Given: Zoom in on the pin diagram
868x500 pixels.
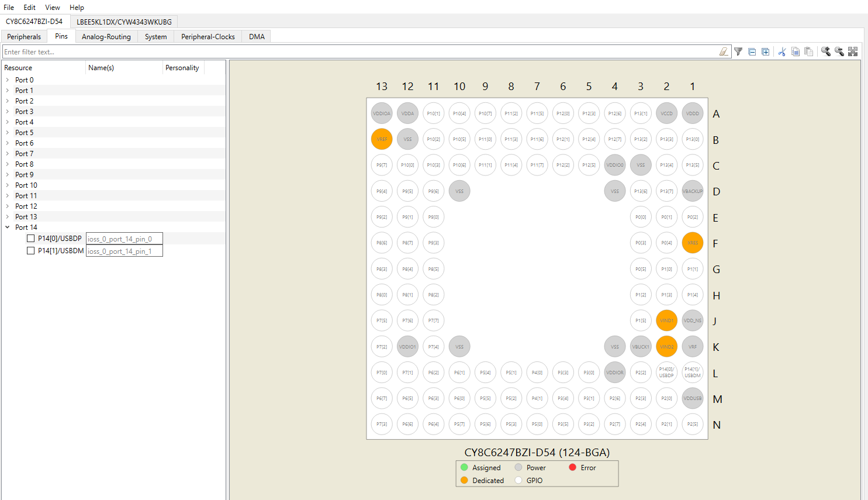Looking at the screenshot, I should [826, 51].
